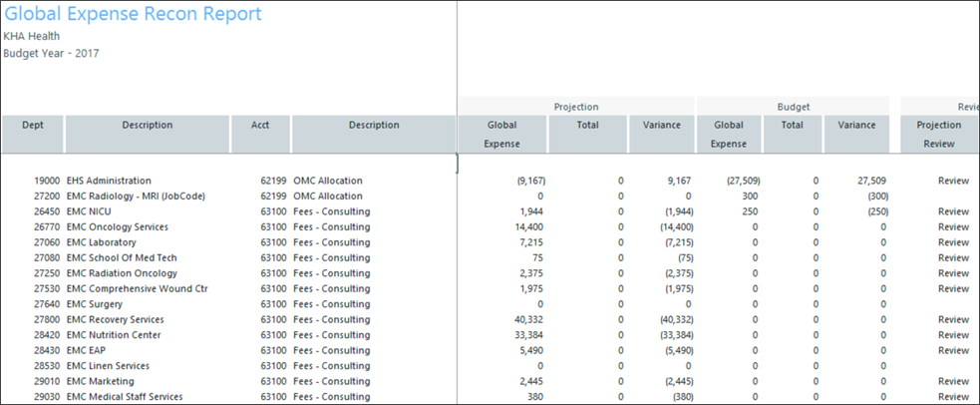Open Review link for EMC NICU row
The height and width of the screenshot is (405, 980).
pyautogui.click(x=953, y=211)
